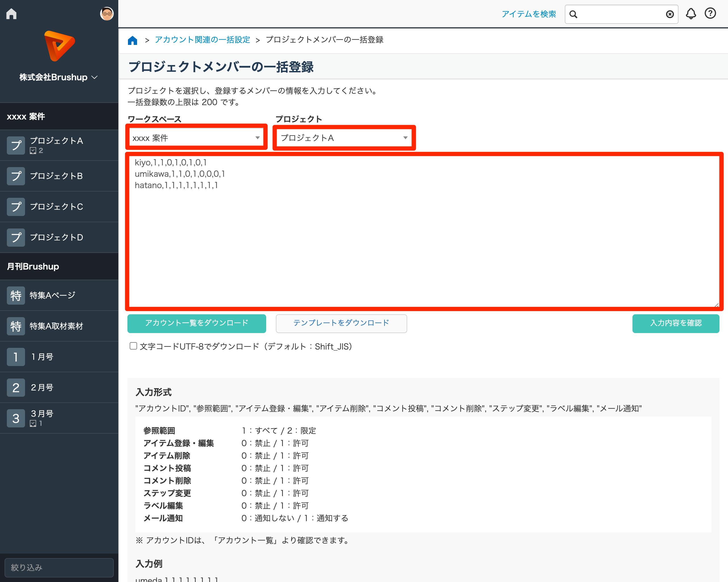Click the task count icon under 3月号
The image size is (728, 582).
pos(33,423)
